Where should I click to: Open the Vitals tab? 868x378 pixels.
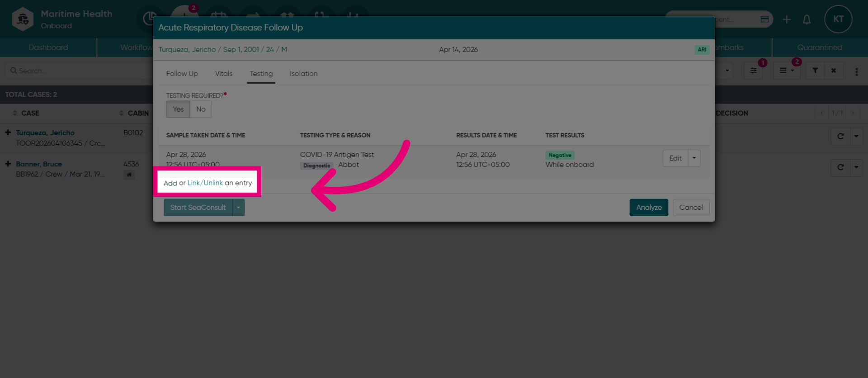(x=223, y=74)
